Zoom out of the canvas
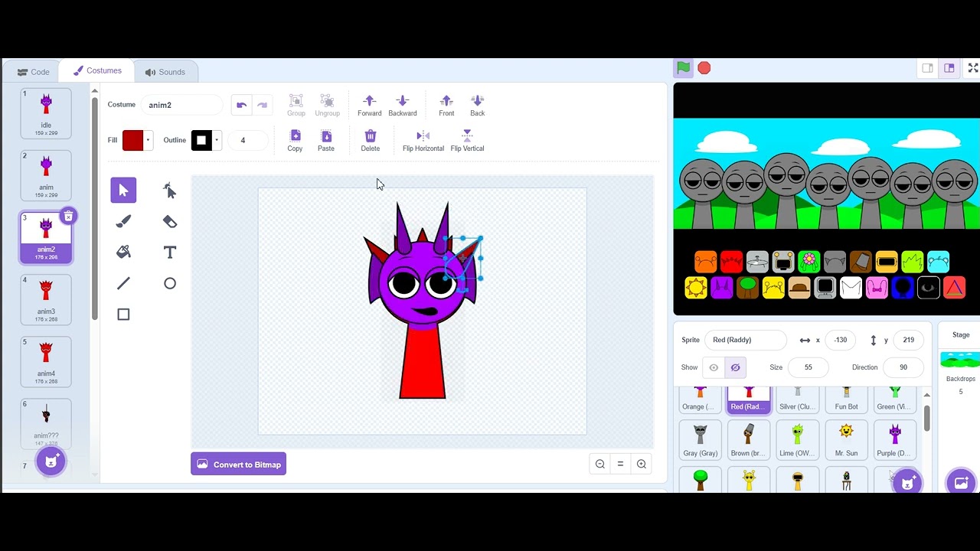The height and width of the screenshot is (551, 980). 600,464
